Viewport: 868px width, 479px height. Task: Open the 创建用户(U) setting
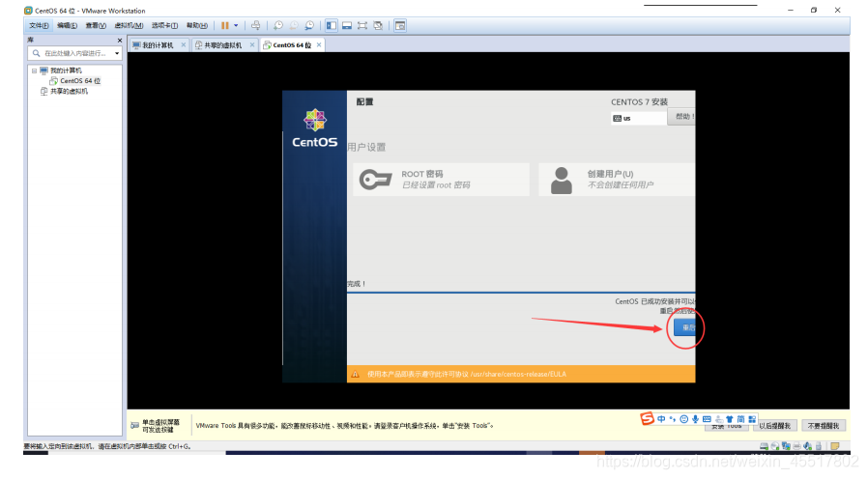tap(617, 180)
